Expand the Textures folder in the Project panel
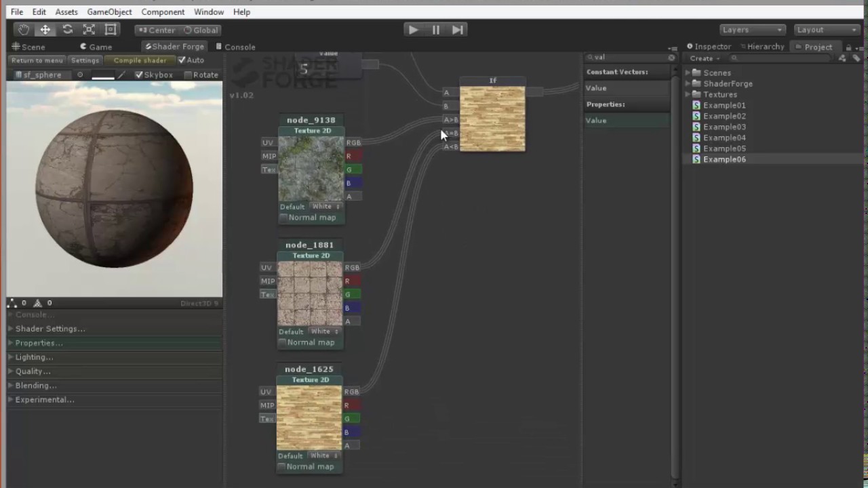Screen dimensions: 868x488 (688, 94)
